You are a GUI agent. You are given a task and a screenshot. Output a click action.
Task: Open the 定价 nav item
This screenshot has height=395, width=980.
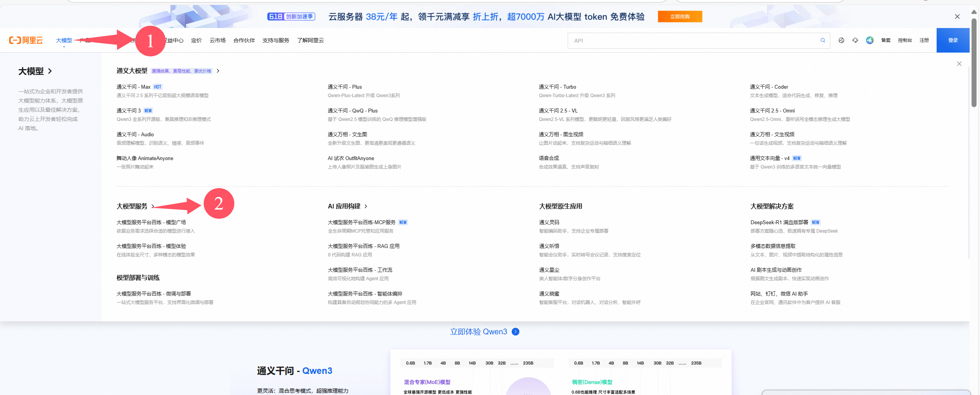click(x=197, y=40)
